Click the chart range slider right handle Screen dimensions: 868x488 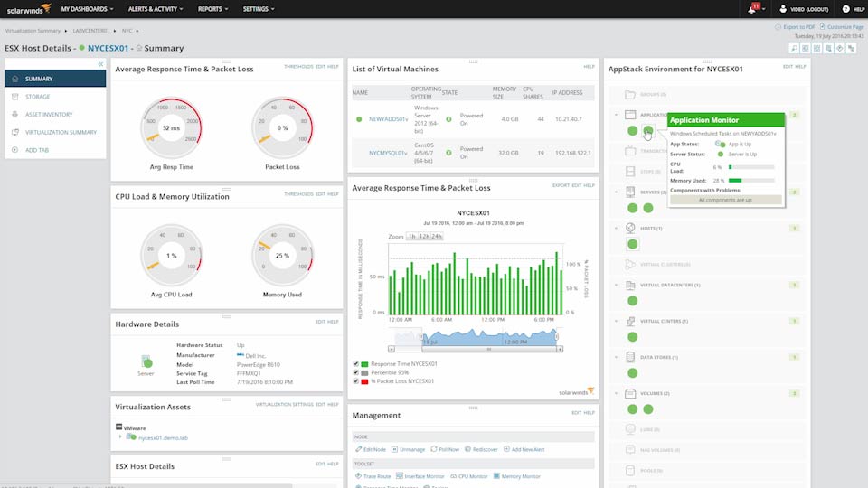(556, 336)
